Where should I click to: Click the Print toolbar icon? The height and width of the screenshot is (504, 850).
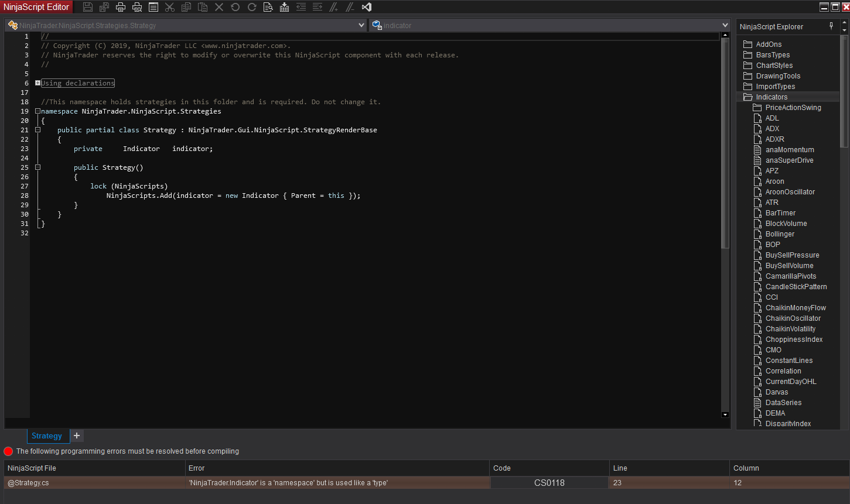[121, 7]
